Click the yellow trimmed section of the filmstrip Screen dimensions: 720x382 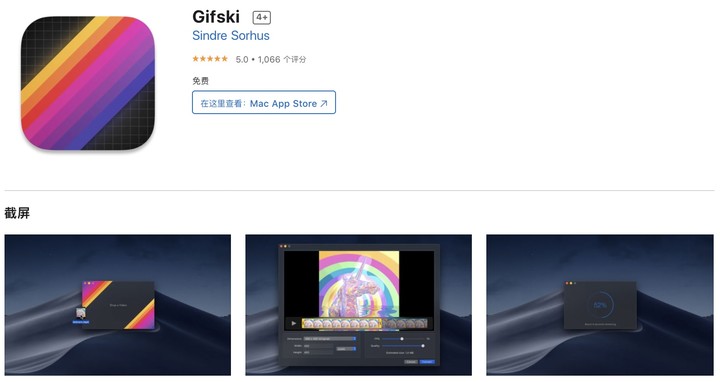(x=342, y=323)
